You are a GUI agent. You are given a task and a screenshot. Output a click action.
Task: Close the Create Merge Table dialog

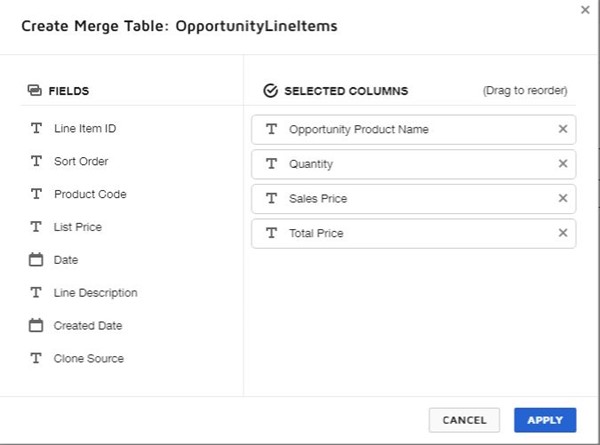pos(585,9)
